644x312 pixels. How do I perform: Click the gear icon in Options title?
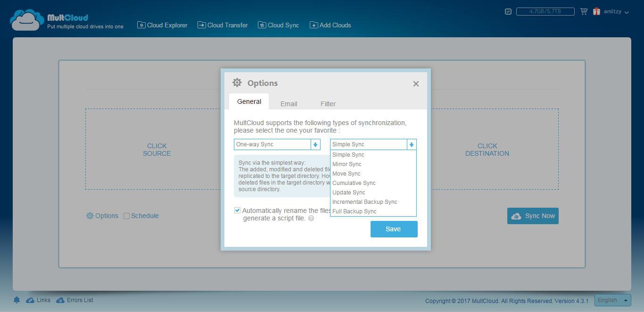[237, 83]
